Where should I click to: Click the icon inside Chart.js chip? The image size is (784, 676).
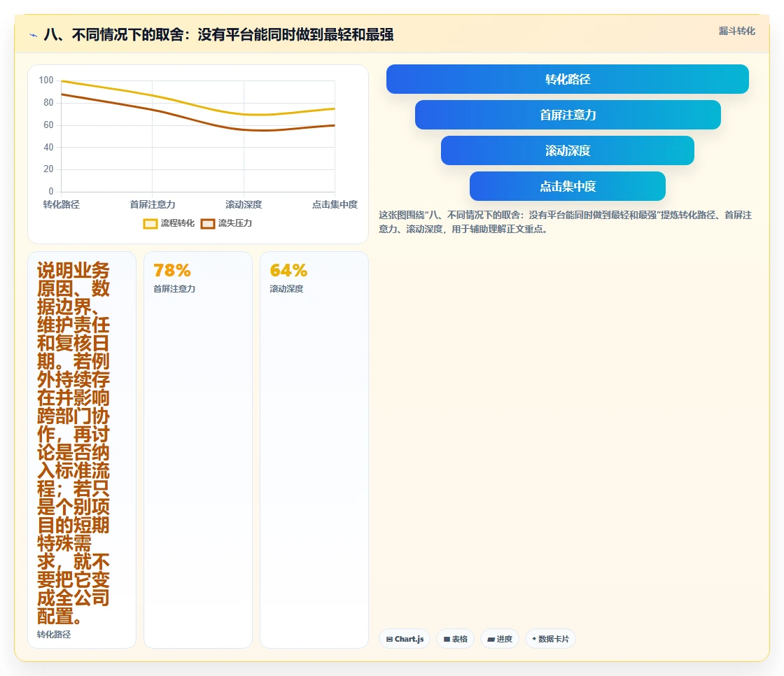389,639
